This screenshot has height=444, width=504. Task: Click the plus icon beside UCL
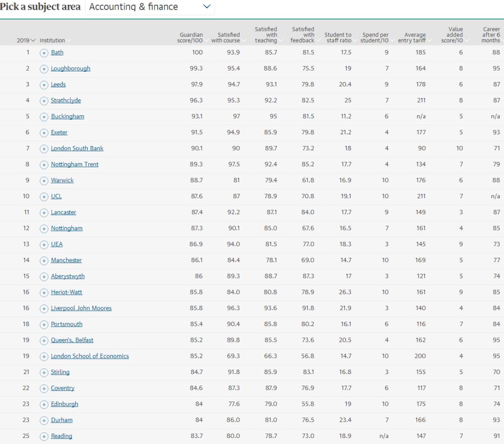coord(44,197)
